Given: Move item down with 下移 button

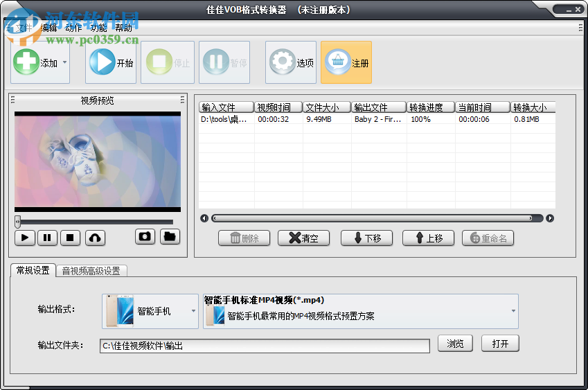Looking at the screenshot, I should click(367, 238).
